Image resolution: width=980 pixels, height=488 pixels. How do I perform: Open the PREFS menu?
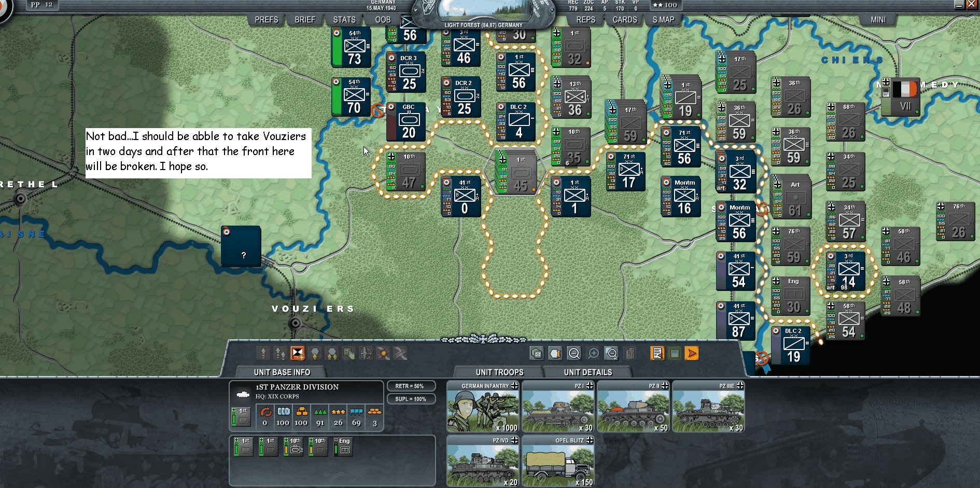(x=267, y=20)
